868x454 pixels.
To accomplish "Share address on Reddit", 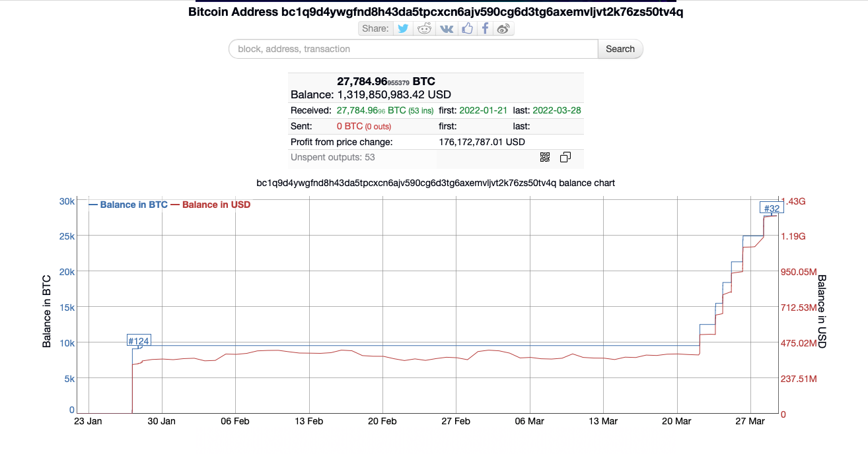I will click(425, 28).
